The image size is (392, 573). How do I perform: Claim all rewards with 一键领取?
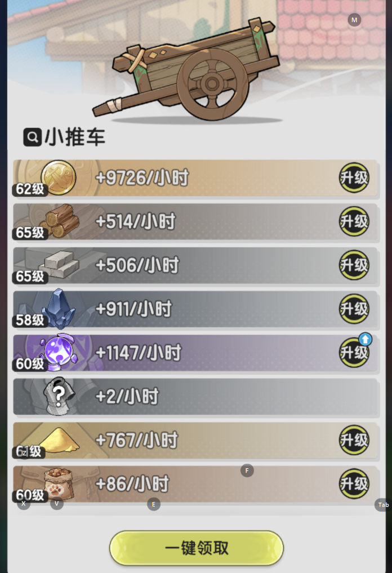(x=197, y=548)
